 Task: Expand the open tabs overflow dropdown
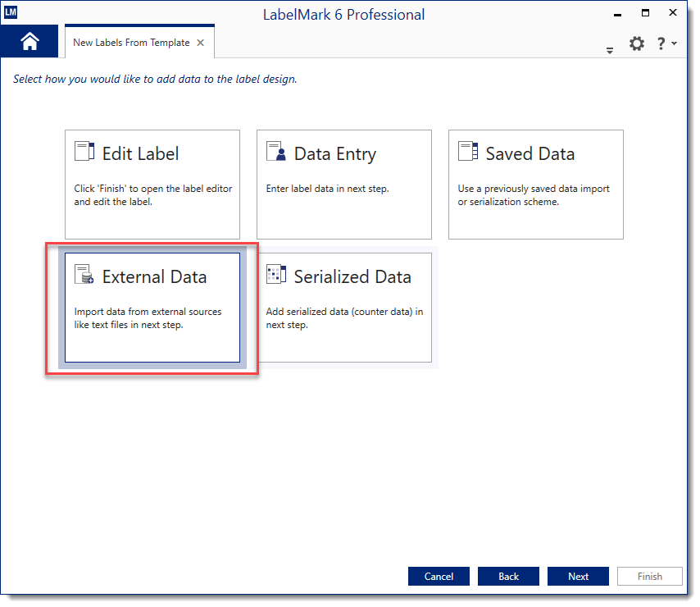coord(610,51)
